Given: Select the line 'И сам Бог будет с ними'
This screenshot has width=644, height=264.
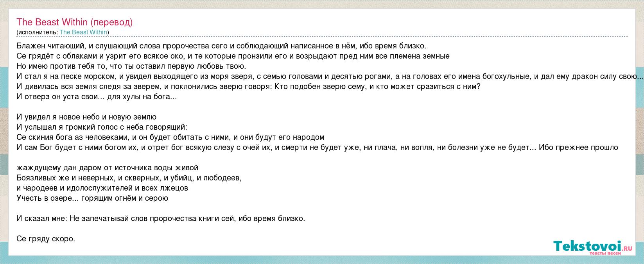Looking at the screenshot, I should 318,147.
